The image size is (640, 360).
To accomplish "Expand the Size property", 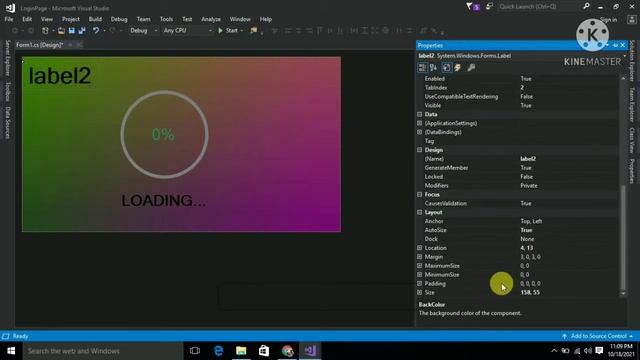I will [420, 293].
